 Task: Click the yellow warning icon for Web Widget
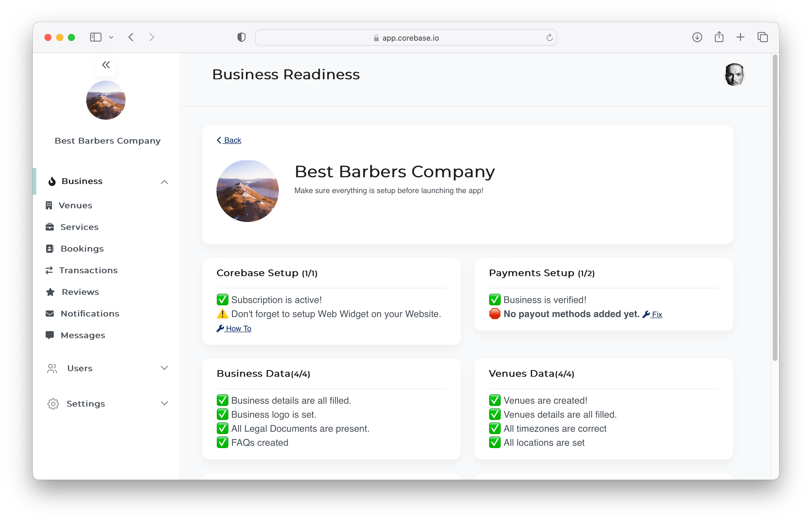[x=222, y=314]
